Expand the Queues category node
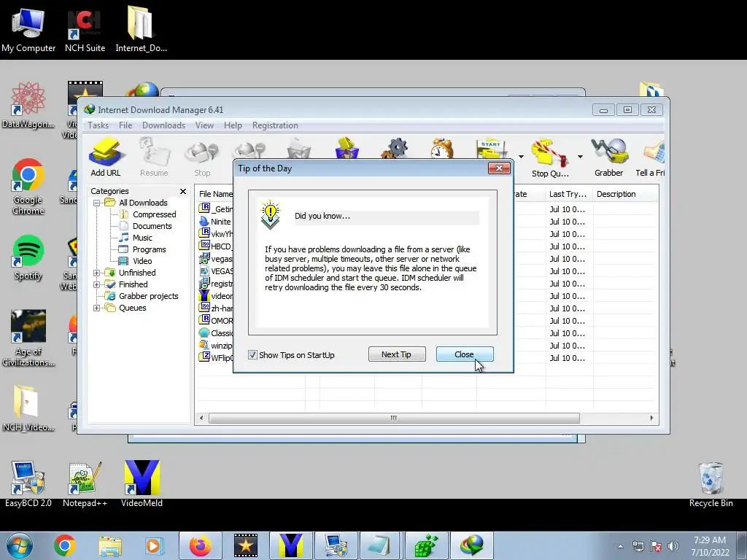This screenshot has height=560, width=747. coord(97,308)
